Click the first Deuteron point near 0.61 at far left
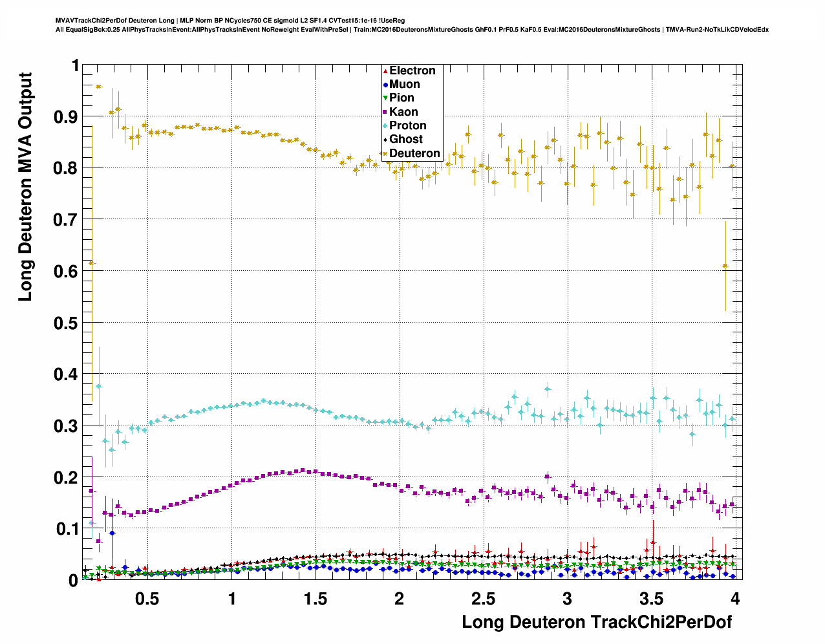The width and height of the screenshot is (825, 644). (92, 263)
